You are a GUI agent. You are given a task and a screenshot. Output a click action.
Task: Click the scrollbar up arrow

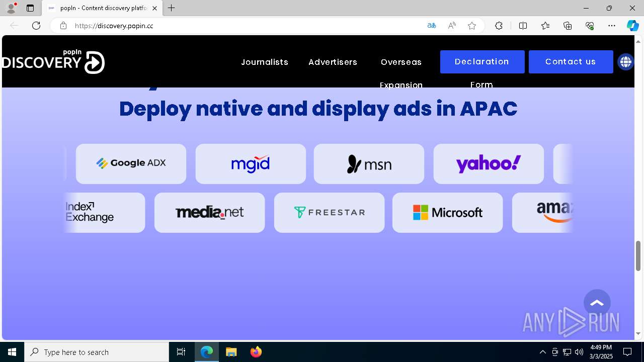point(638,41)
